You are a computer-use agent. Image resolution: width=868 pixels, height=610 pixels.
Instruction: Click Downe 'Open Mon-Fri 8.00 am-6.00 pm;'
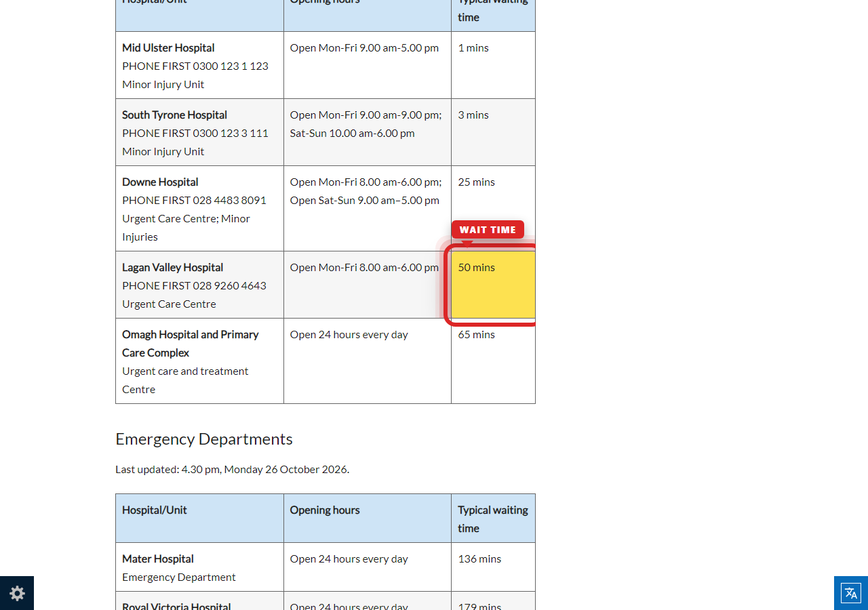pos(366,182)
